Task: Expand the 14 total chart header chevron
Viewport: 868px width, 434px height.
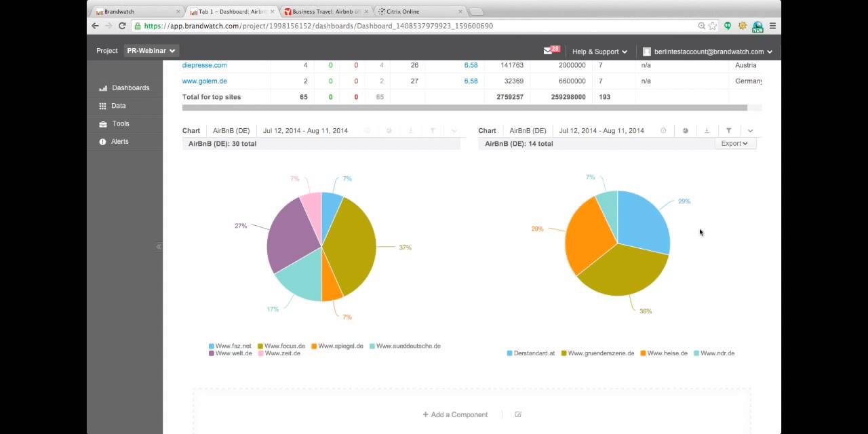Action: click(x=750, y=131)
